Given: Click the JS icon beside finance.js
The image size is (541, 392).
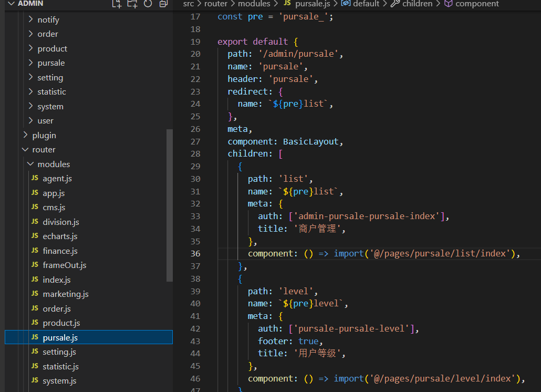Looking at the screenshot, I should tap(35, 251).
